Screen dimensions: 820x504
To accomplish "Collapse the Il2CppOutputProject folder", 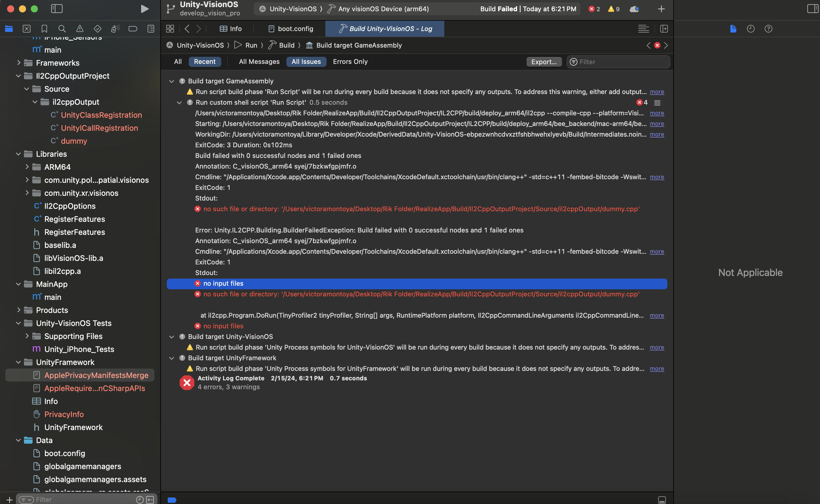I will 19,76.
